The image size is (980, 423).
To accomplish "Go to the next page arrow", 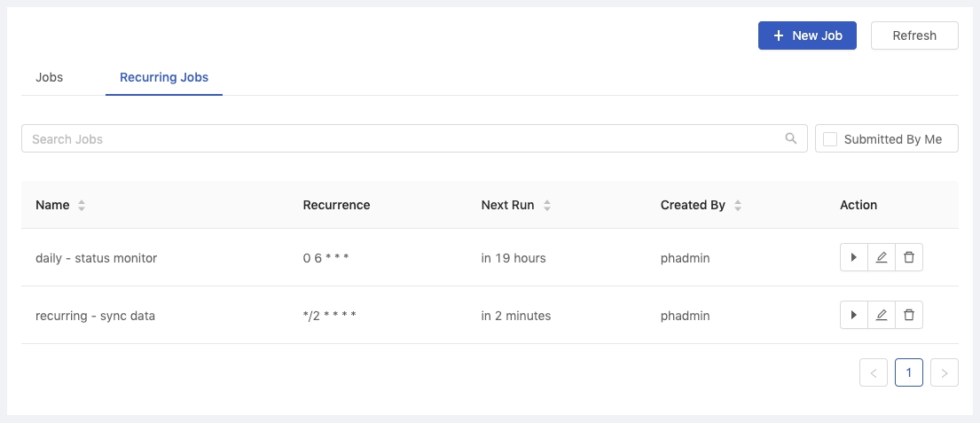I will tap(945, 373).
